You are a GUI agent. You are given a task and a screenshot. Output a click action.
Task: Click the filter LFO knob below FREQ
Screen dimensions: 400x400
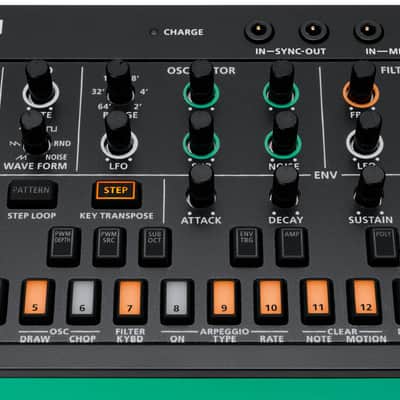click(x=365, y=135)
